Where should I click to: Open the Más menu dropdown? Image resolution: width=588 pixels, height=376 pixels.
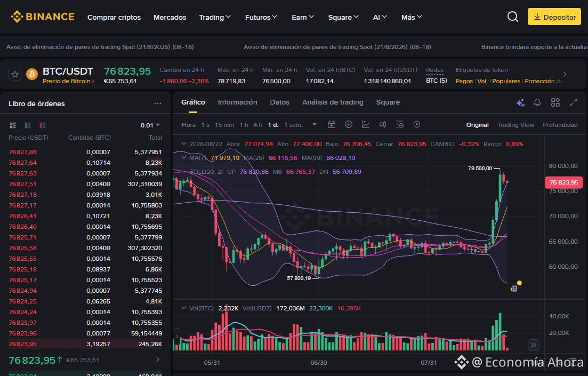412,17
